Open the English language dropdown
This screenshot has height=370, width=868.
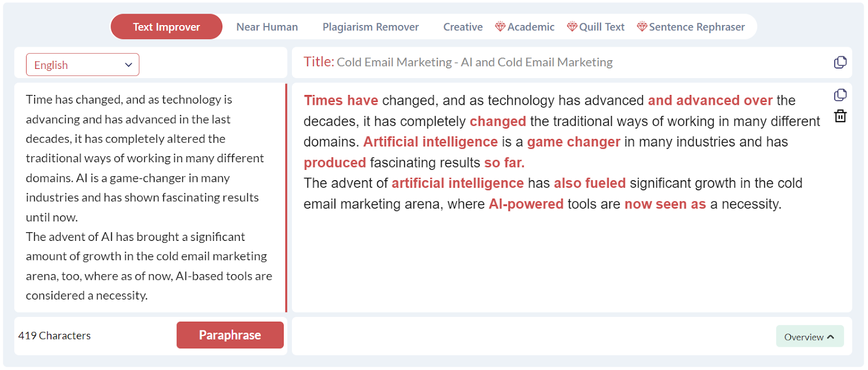click(82, 65)
